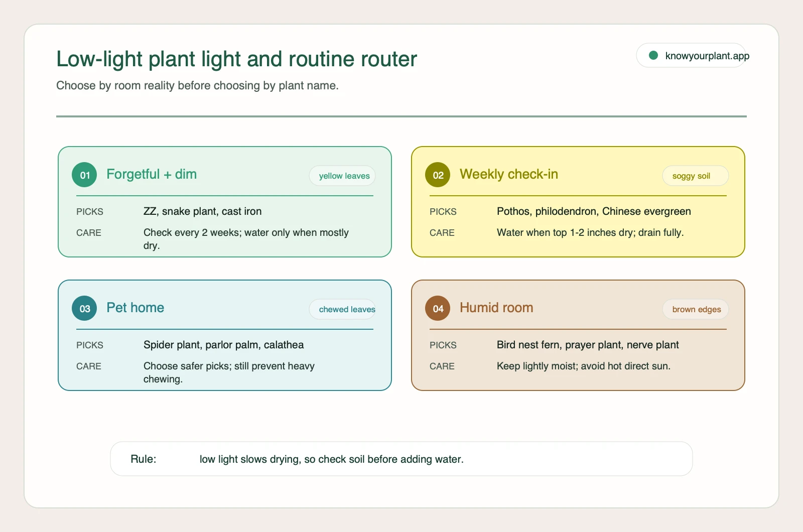Open the knowyourplant.app link pill
The image size is (803, 532).
pos(692,55)
